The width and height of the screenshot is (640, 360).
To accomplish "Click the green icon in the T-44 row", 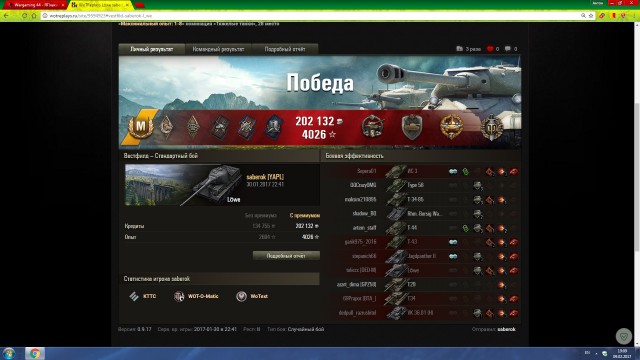I will pos(465,228).
